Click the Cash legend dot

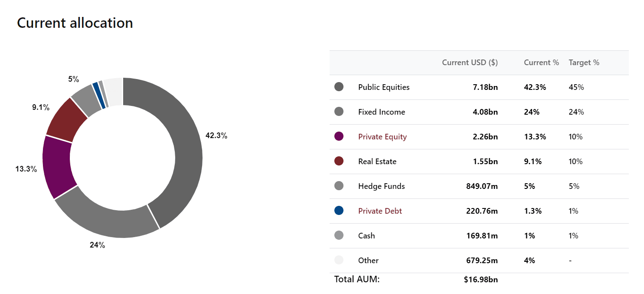(339, 235)
